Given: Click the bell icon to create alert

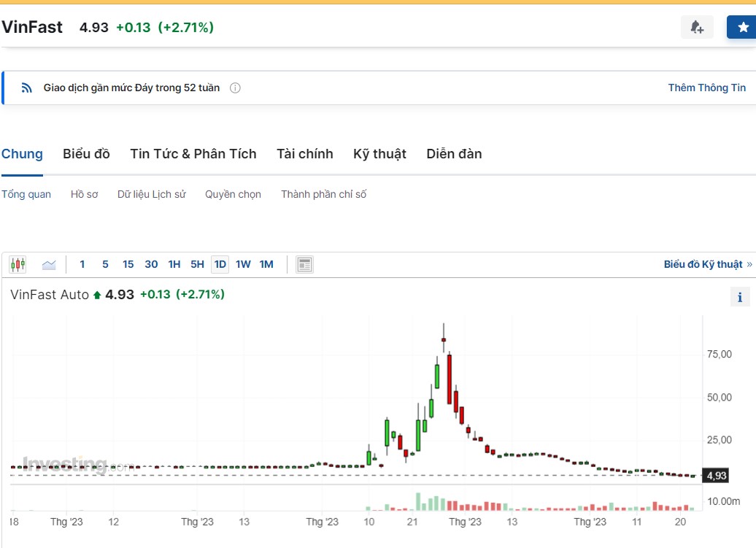Looking at the screenshot, I should tap(697, 27).
